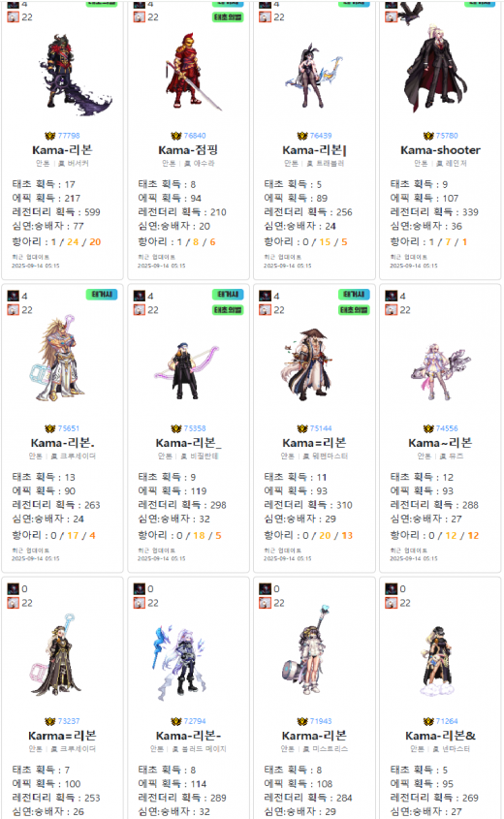Click the 태거시 badge on Kama-리본. card
This screenshot has height=819, width=504.
(x=102, y=295)
